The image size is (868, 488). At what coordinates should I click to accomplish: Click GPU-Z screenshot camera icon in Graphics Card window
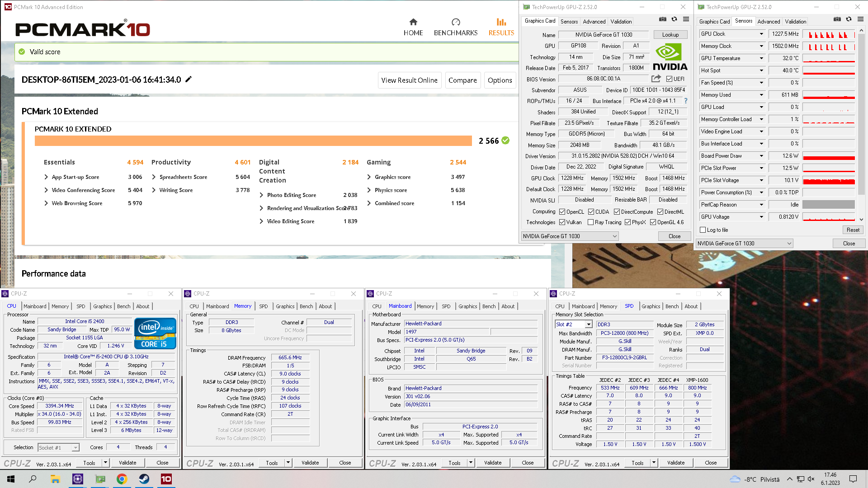[662, 19]
